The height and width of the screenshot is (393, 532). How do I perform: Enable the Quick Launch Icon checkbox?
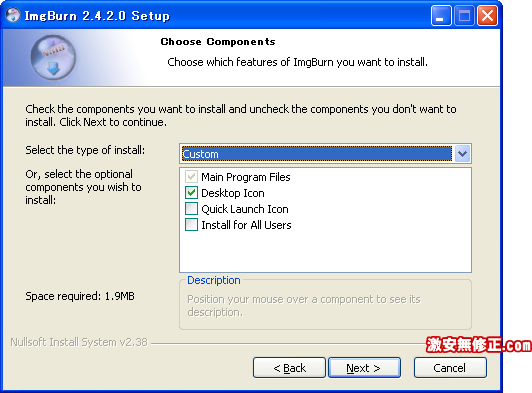pos(191,209)
